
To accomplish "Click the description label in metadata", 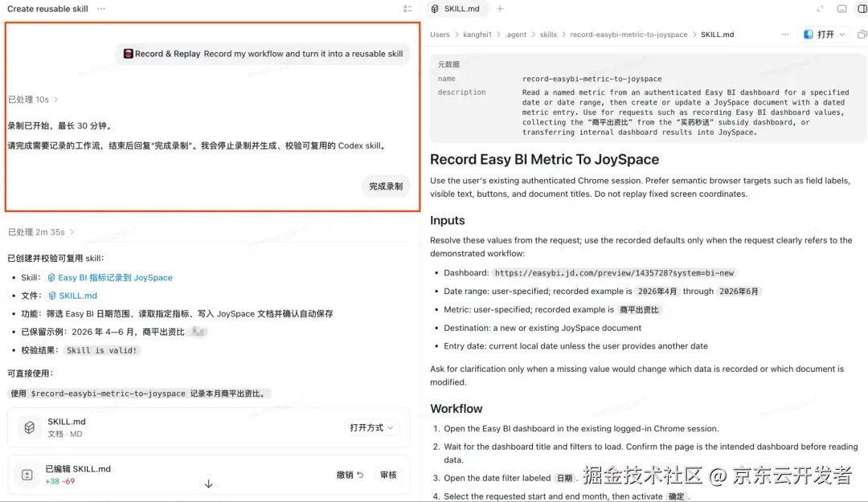I will pyautogui.click(x=461, y=92).
